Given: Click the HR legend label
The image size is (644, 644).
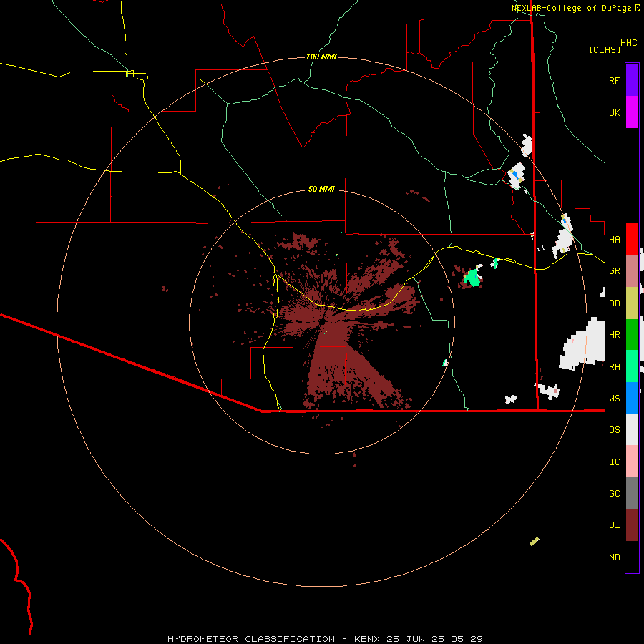Looking at the screenshot, I should 614,335.
